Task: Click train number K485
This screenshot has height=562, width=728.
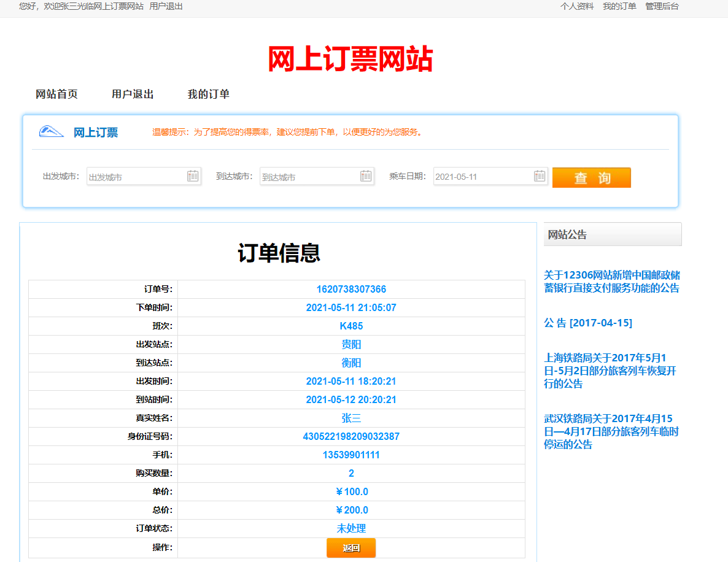Action: click(351, 326)
